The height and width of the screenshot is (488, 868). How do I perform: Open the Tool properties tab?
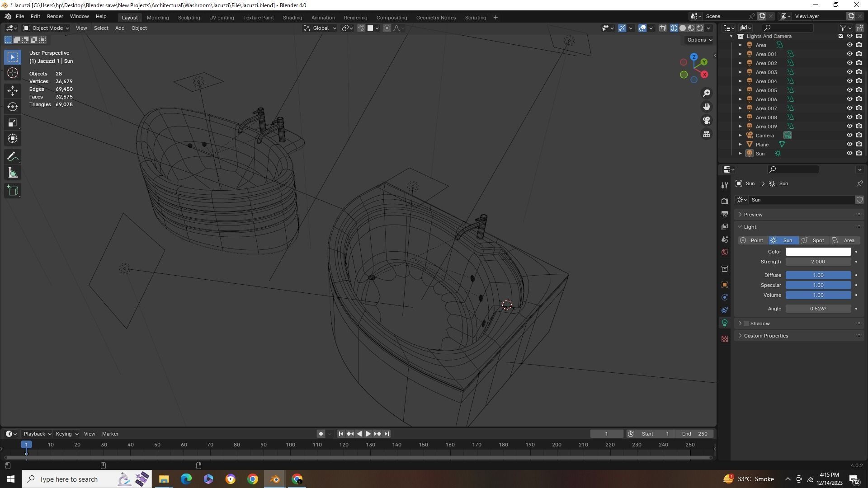(725, 185)
